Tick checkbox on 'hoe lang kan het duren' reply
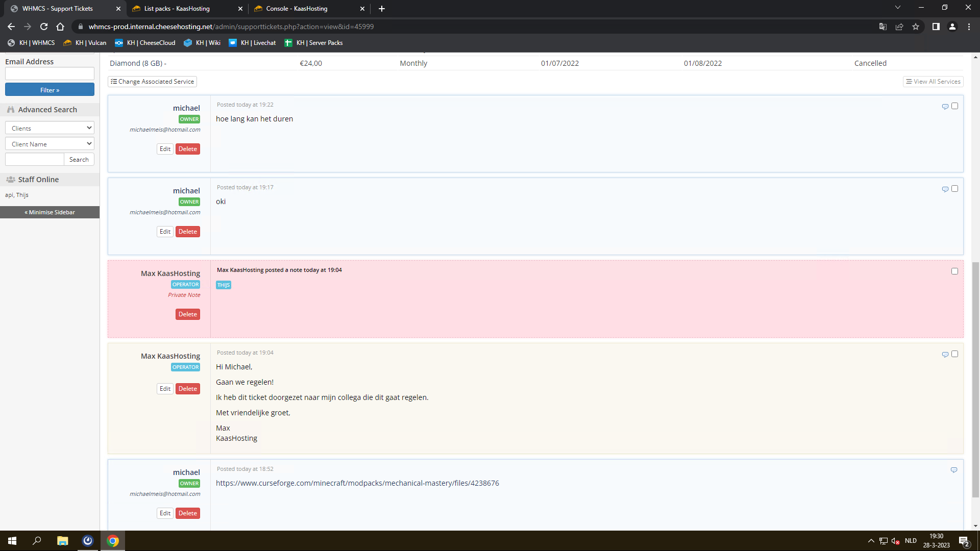This screenshot has height=551, width=980. [954, 106]
